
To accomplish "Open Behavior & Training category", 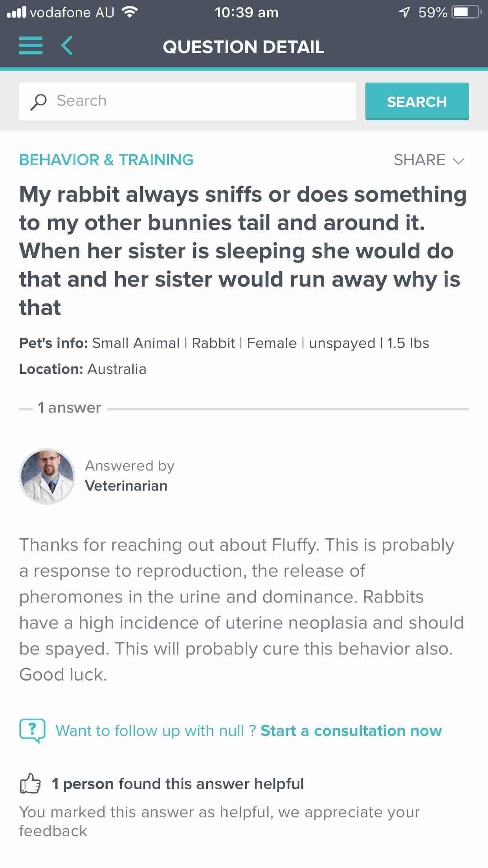I will coord(106,160).
